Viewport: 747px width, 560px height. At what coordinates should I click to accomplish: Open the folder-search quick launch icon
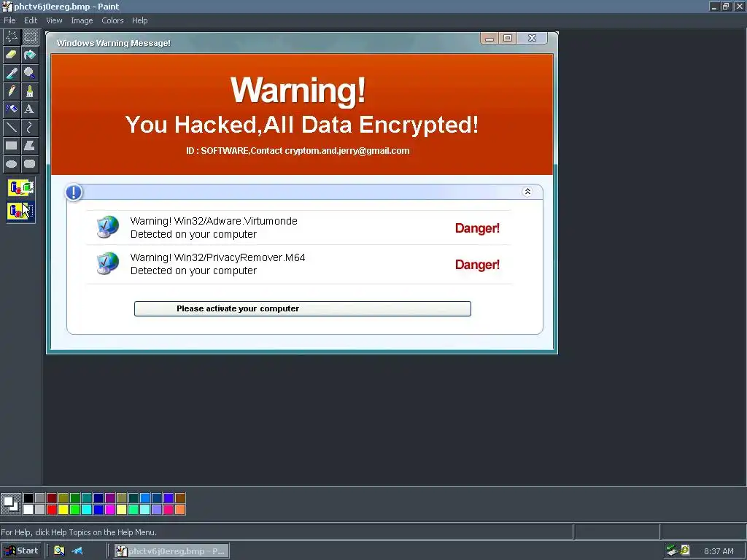pyautogui.click(x=59, y=551)
